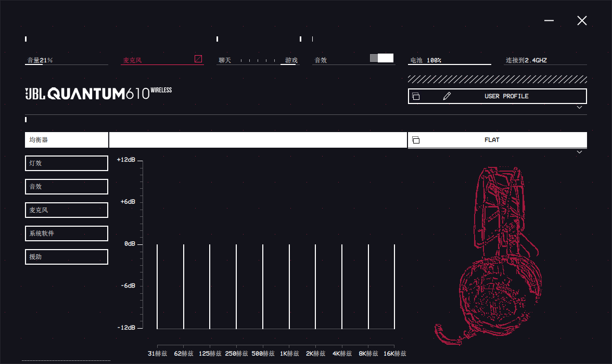Click the copy icon beside FLAT preset
Screen dimensions: 612x364
coord(416,140)
